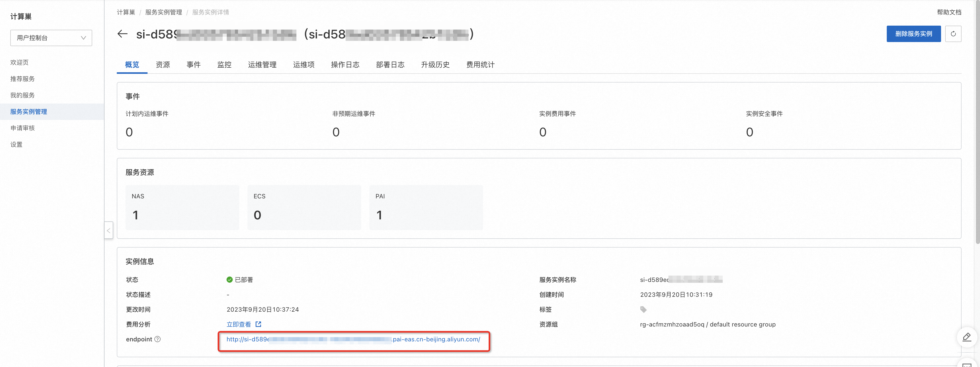Image resolution: width=980 pixels, height=367 pixels.
Task: Click the page vertical scrollbar
Action: (x=977, y=122)
